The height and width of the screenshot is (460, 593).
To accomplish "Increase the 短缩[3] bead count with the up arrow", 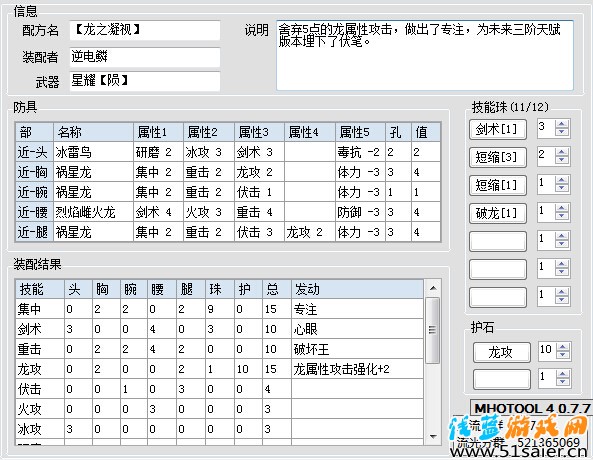I will point(562,152).
